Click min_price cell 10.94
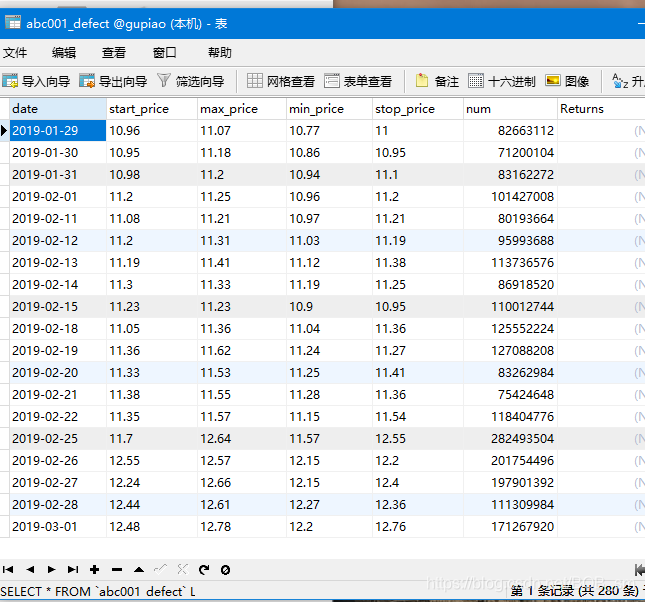Screen dimensions: 645x602 pos(329,174)
